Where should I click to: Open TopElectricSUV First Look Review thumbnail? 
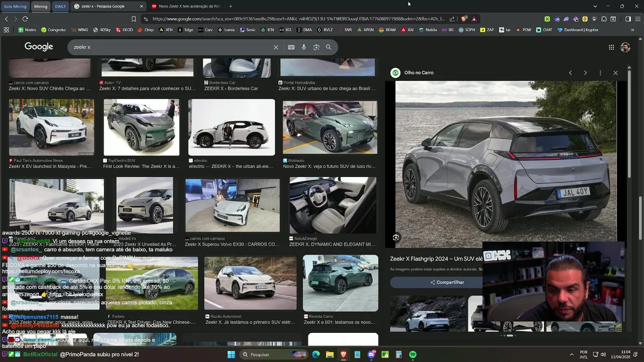pyautogui.click(x=141, y=127)
